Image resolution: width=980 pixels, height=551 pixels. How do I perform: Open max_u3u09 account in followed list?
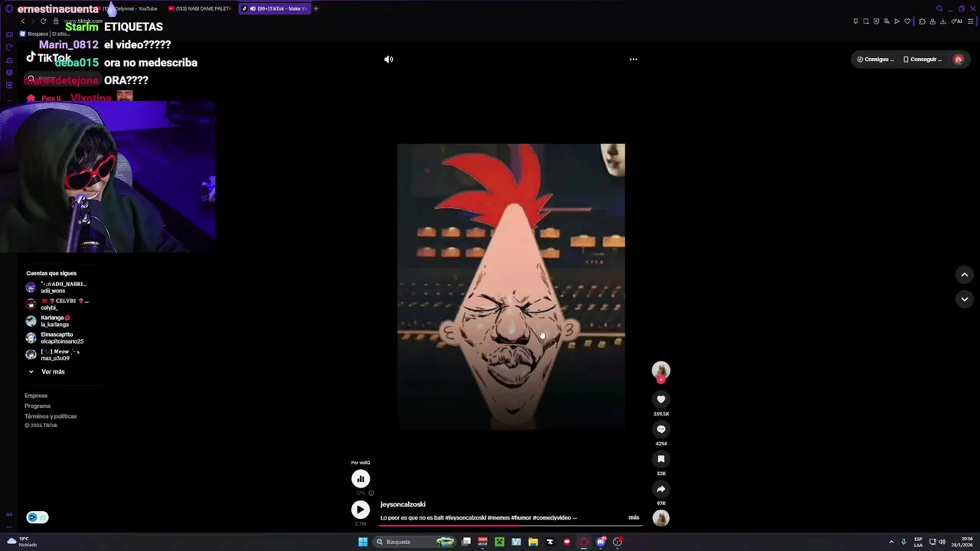[x=52, y=354]
